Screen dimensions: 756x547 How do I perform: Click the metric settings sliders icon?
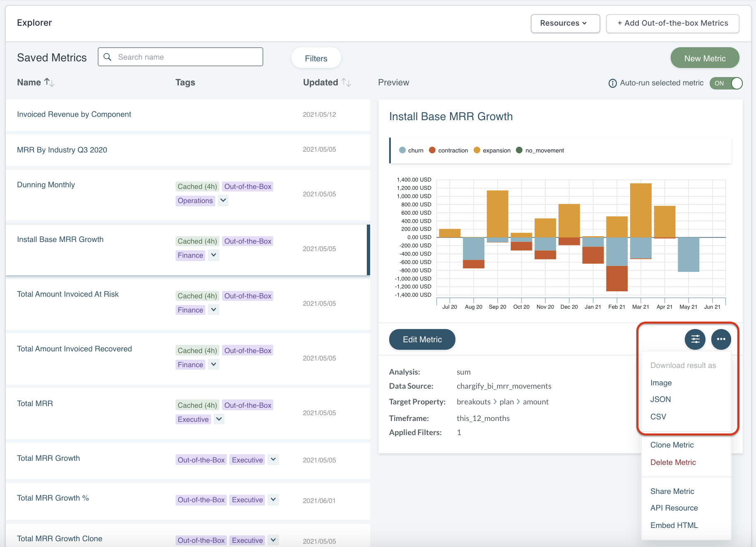pyautogui.click(x=695, y=339)
